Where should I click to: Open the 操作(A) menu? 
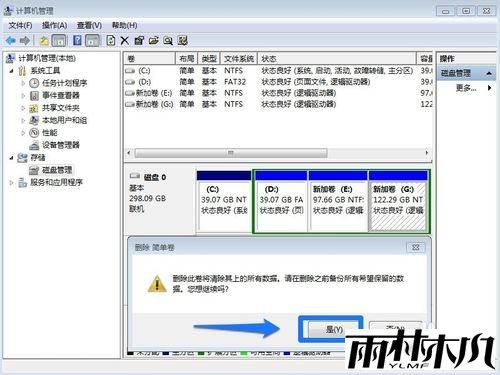[54, 25]
